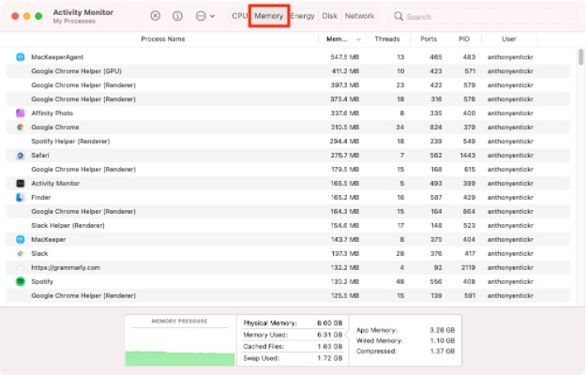Select Google Chrome Helper (Renderer) 164.3 MB row
This screenshot has width=588, height=375.
(x=288, y=211)
